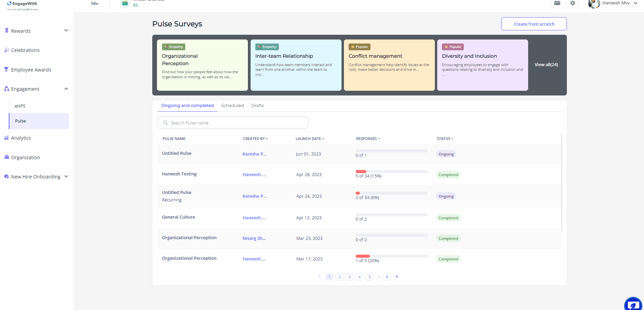Click Haneesh Testing response progress bar
This screenshot has width=644, height=310.
(x=391, y=171)
